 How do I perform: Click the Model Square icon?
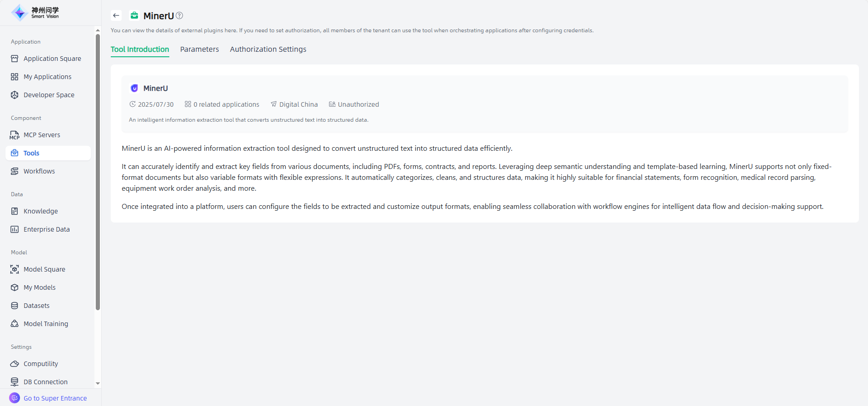point(15,269)
